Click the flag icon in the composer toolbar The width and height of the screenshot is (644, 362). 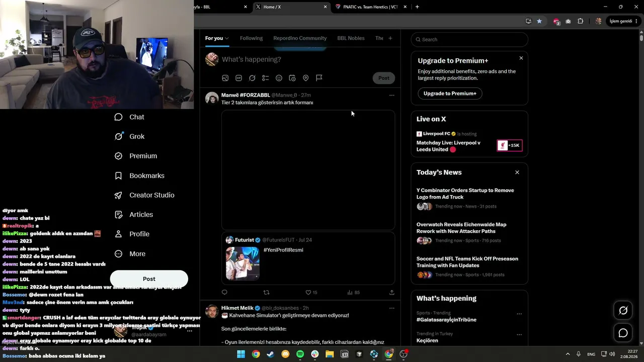(319, 78)
